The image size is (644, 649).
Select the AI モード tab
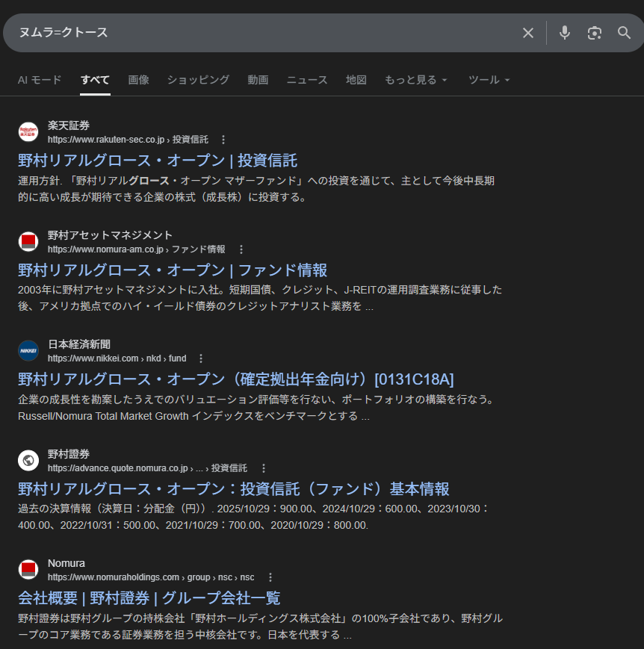click(x=40, y=80)
